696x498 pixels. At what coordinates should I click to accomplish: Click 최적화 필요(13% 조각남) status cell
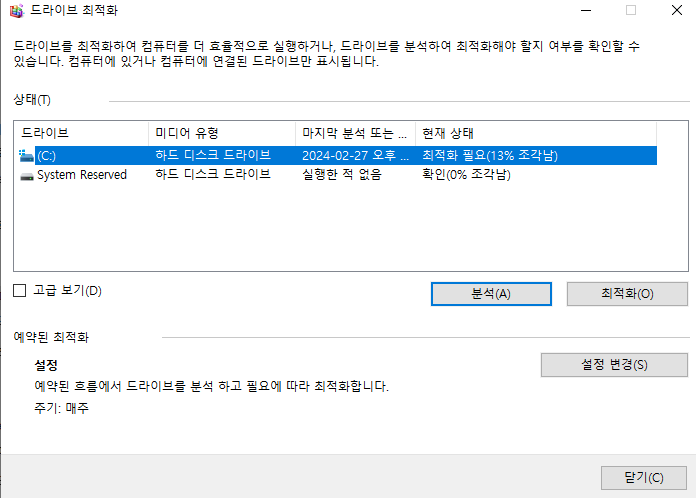pyautogui.click(x=490, y=155)
